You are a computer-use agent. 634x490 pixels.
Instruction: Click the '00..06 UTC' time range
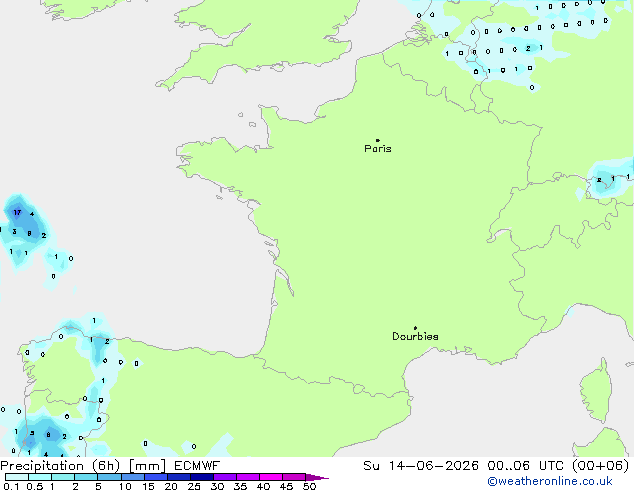click(525, 466)
